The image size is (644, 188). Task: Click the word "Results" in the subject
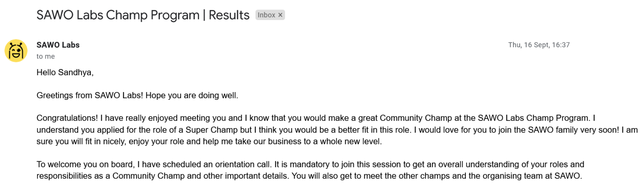tap(229, 15)
